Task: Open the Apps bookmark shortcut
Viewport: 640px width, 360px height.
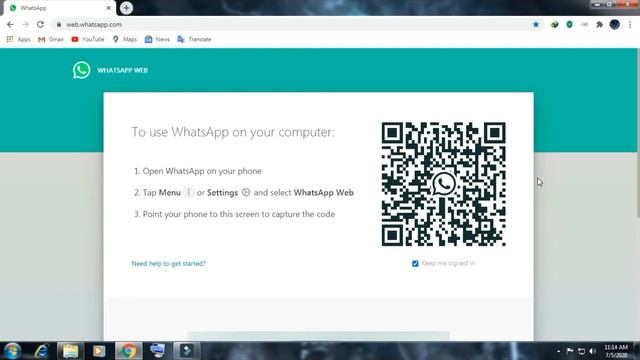Action: [18, 39]
